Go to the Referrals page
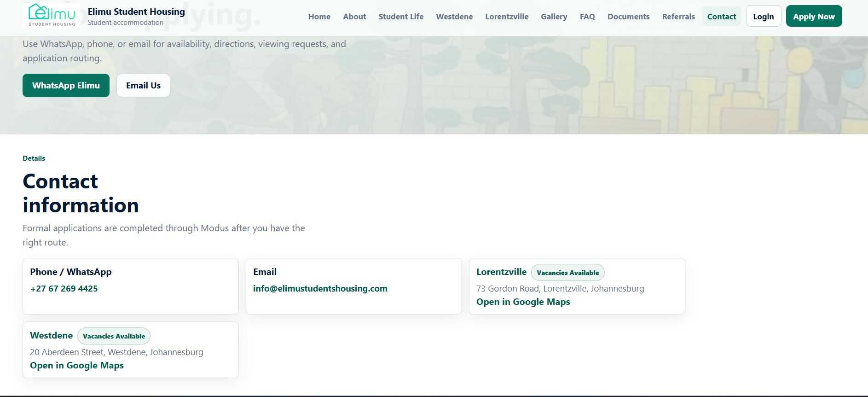Viewport: 868px width, 397px height. pos(678,17)
